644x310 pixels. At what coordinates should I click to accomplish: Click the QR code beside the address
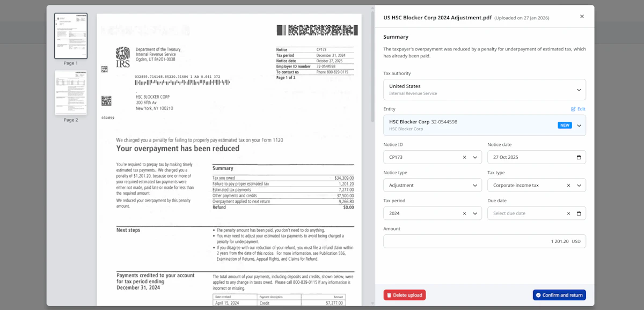[106, 101]
